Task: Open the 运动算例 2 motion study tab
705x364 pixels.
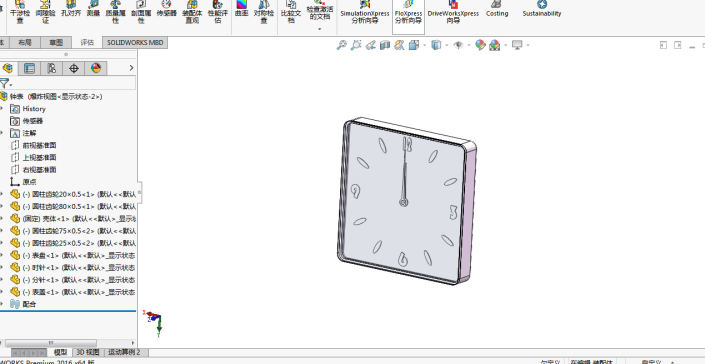Action: [x=125, y=352]
